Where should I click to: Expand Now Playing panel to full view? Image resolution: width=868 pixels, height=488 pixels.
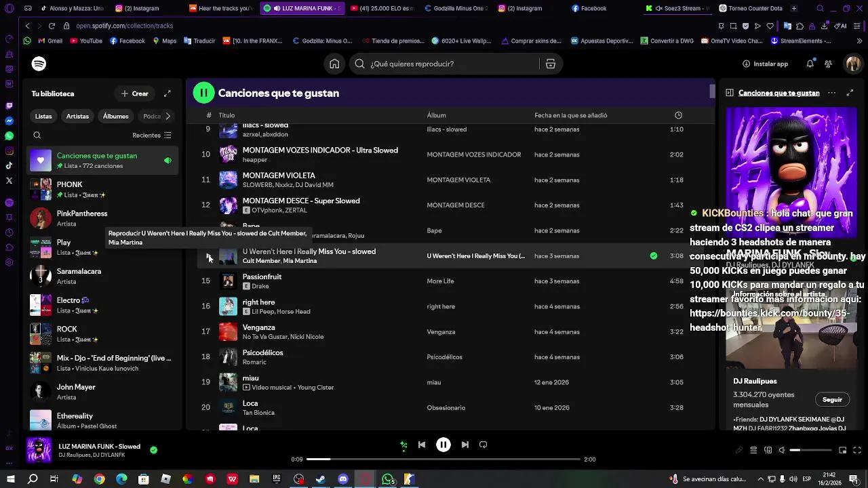[x=850, y=93]
